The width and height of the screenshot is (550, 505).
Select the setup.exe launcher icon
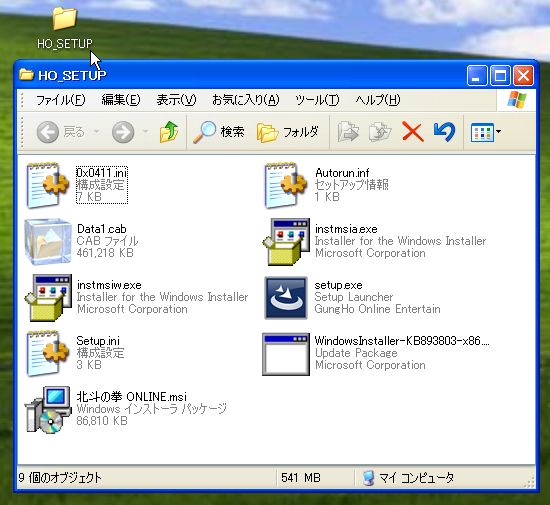[x=286, y=297]
